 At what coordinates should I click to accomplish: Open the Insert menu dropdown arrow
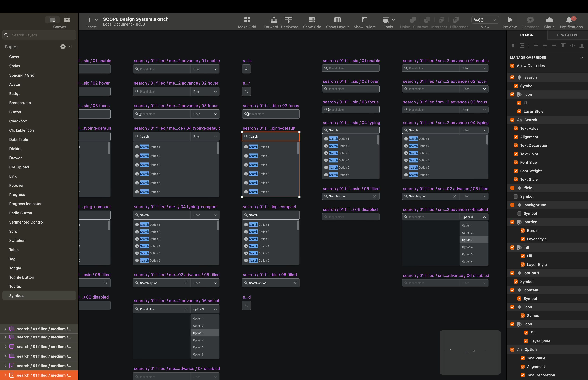96,20
